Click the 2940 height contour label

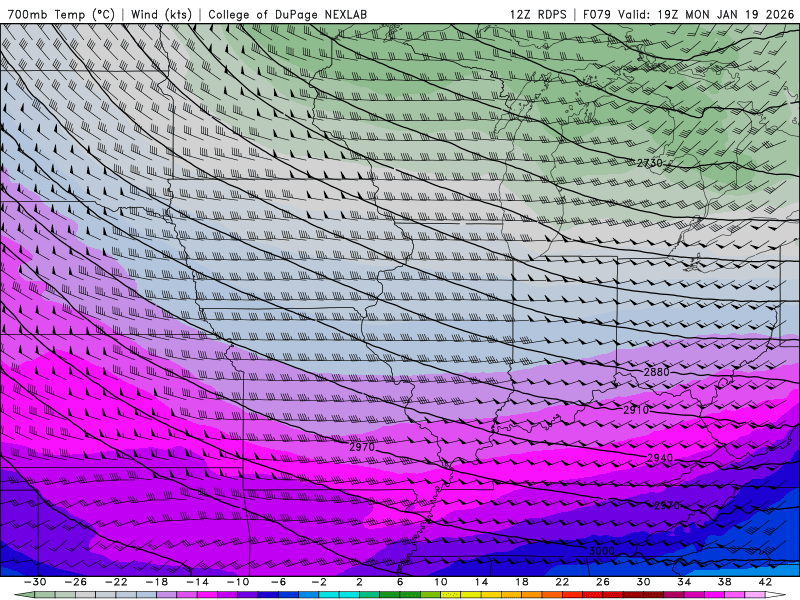(660, 458)
